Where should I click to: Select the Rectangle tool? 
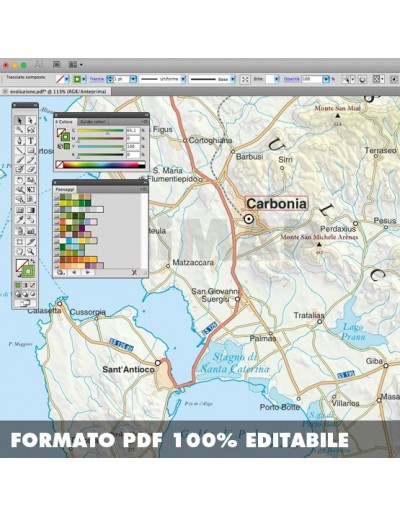31,150
